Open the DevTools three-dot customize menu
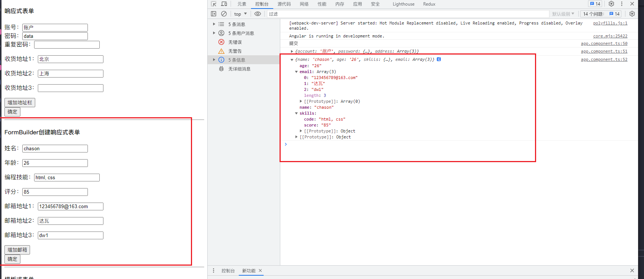The width and height of the screenshot is (644, 279). pyautogui.click(x=622, y=4)
